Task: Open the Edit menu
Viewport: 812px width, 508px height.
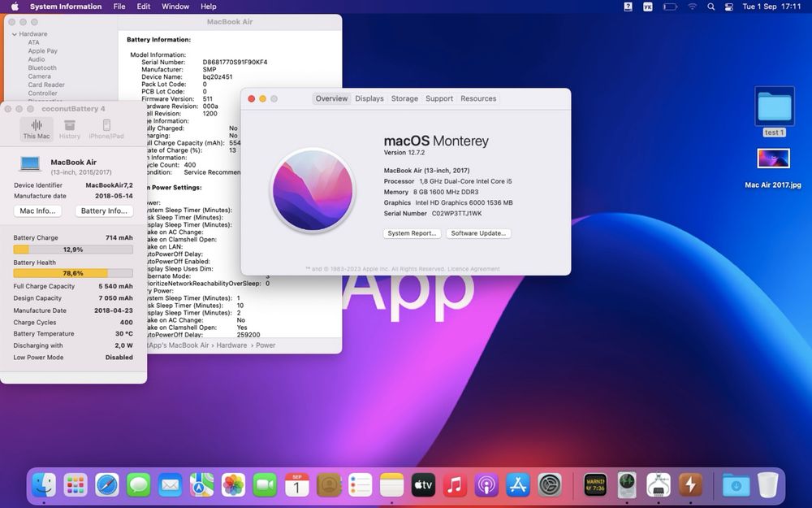Action: pyautogui.click(x=144, y=7)
